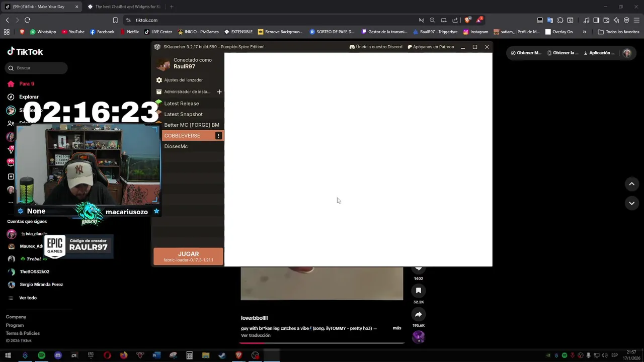Open Ajustes del lanzador settings gear
The width and height of the screenshot is (644, 362).
click(x=159, y=80)
